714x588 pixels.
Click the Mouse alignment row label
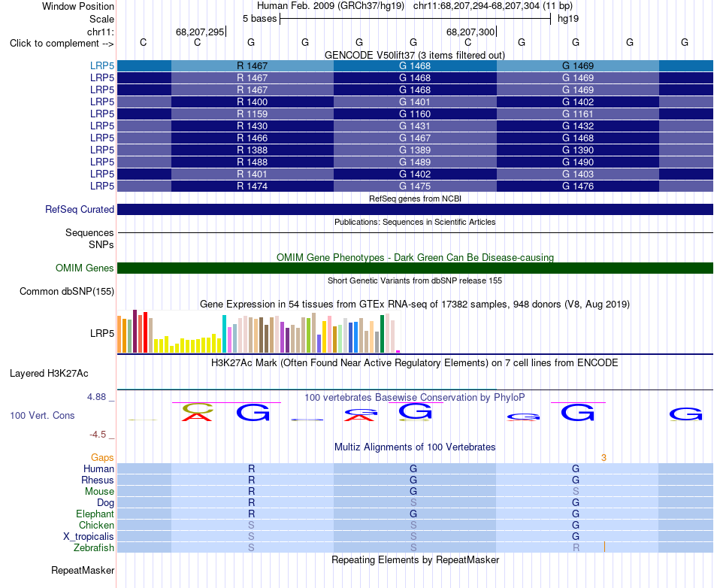tap(99, 492)
